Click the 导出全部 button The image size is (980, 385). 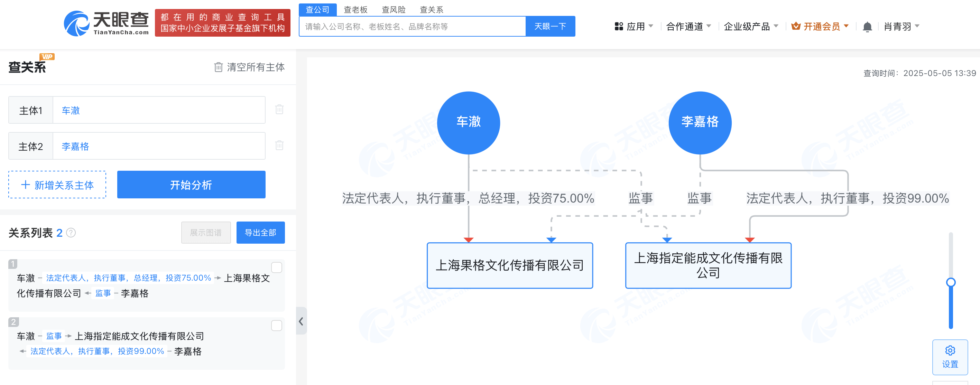[260, 233]
